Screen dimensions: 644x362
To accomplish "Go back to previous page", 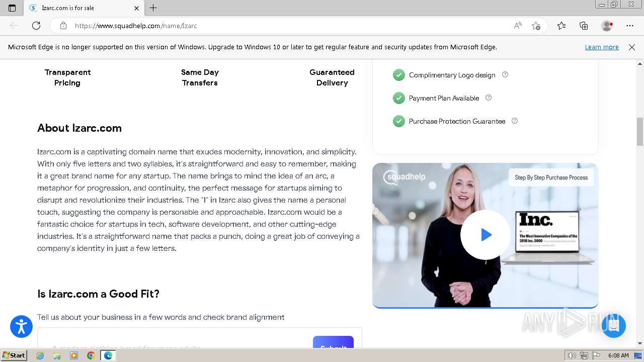I will (14, 26).
